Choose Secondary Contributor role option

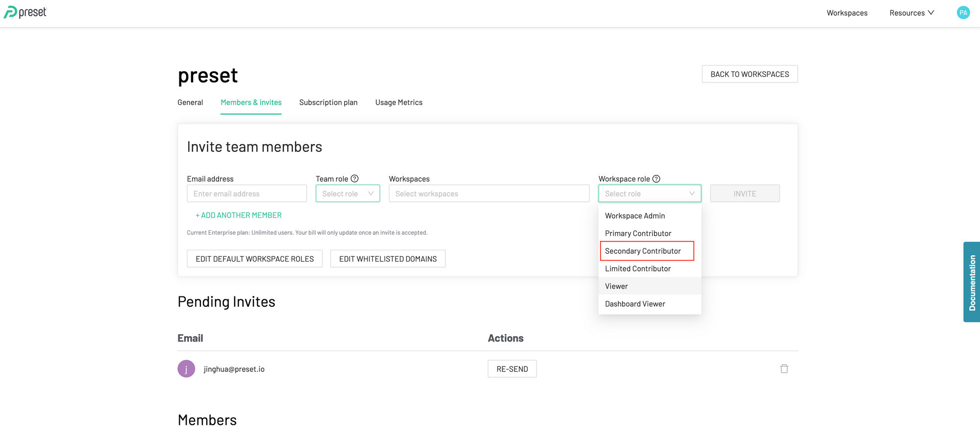[650, 251]
